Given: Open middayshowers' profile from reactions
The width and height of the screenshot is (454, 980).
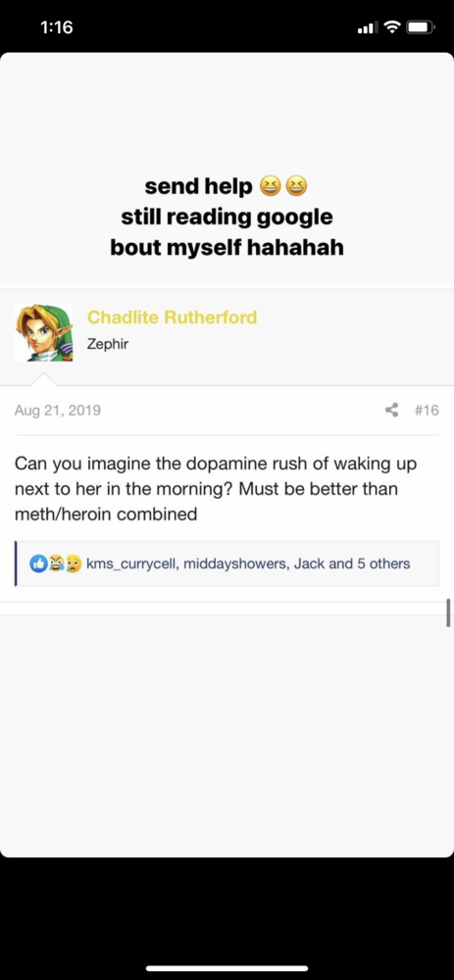Looking at the screenshot, I should [235, 563].
